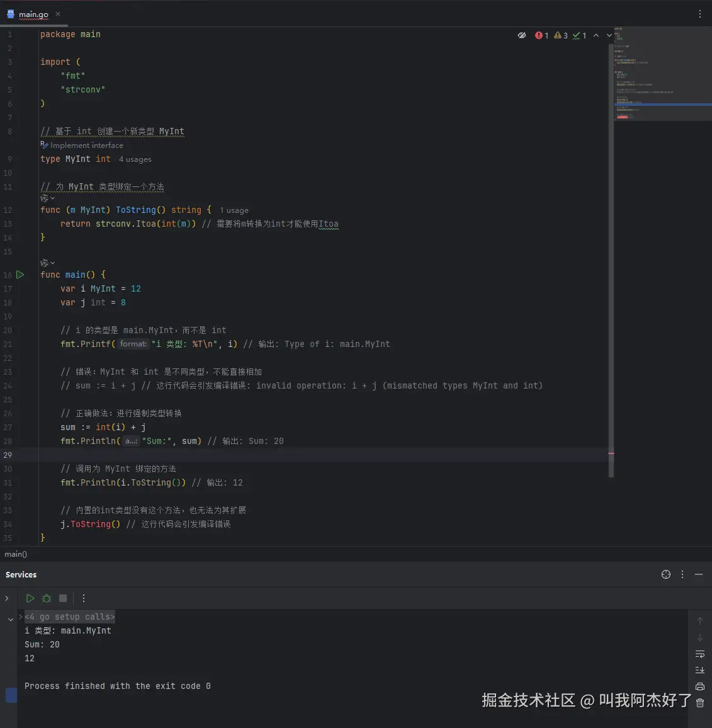Stop the process with stop button
Viewport: 712px width, 728px height.
click(x=63, y=598)
